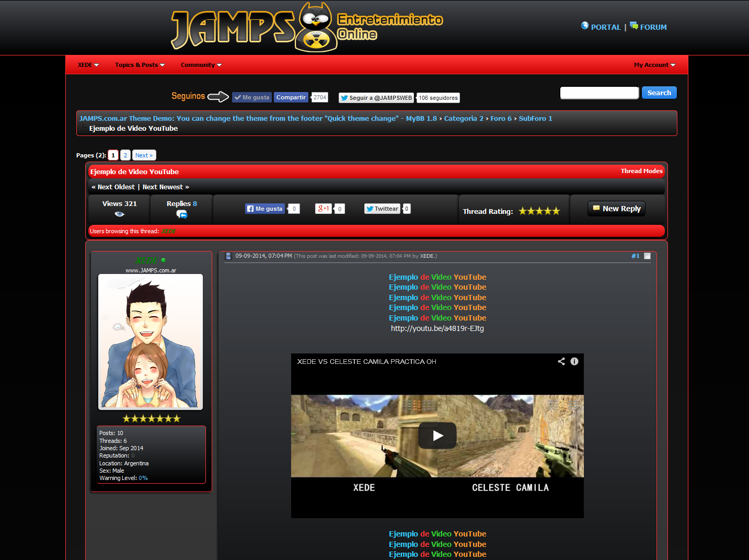Image resolution: width=749 pixels, height=560 pixels.
Task: Expand the XEDE menu dropdown
Action: coord(88,65)
